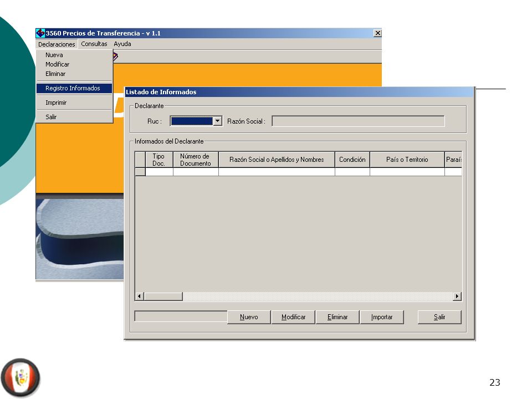Click the Eliminar button in Listado de Informados
This screenshot has height=399, width=532.
click(337, 317)
